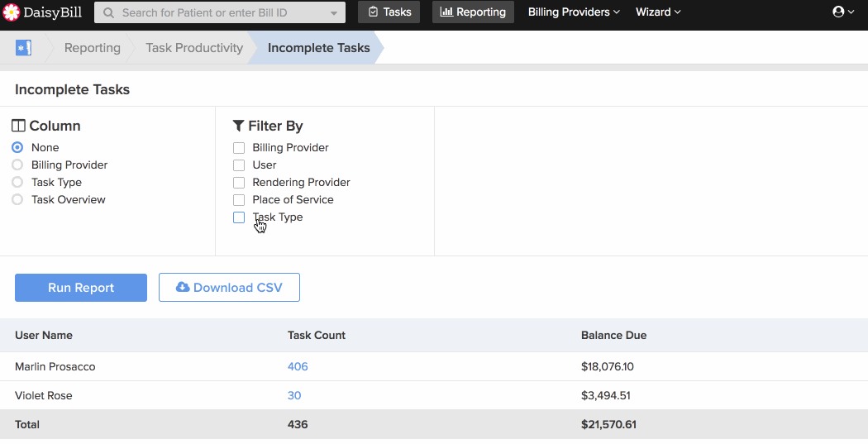The width and height of the screenshot is (868, 444).
Task: Click the Filter By funnel icon
Action: 238,126
